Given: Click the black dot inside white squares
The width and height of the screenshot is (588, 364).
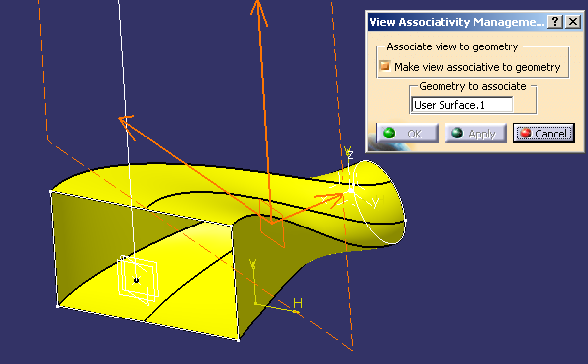Looking at the screenshot, I should point(137,280).
